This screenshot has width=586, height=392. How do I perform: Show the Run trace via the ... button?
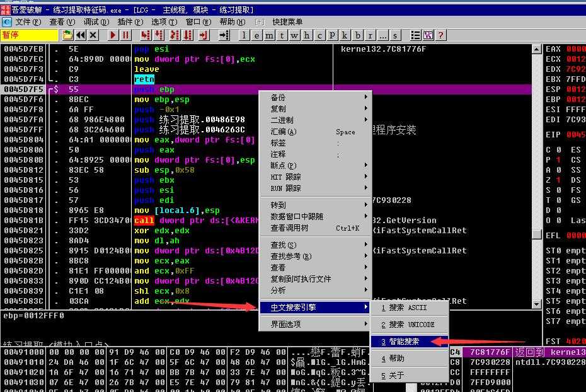click(x=382, y=35)
